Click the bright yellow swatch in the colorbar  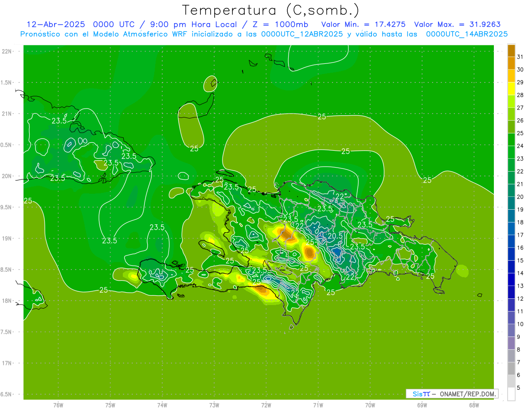pos(511,89)
